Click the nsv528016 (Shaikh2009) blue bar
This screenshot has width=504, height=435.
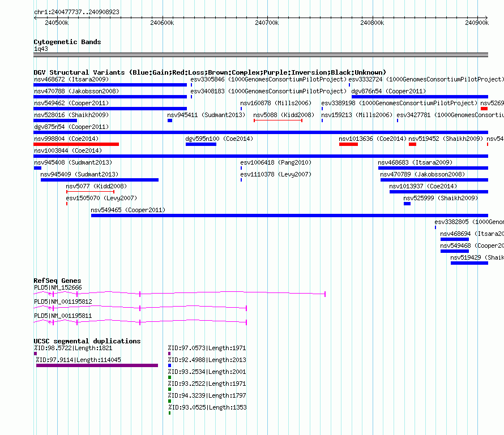pos(55,120)
